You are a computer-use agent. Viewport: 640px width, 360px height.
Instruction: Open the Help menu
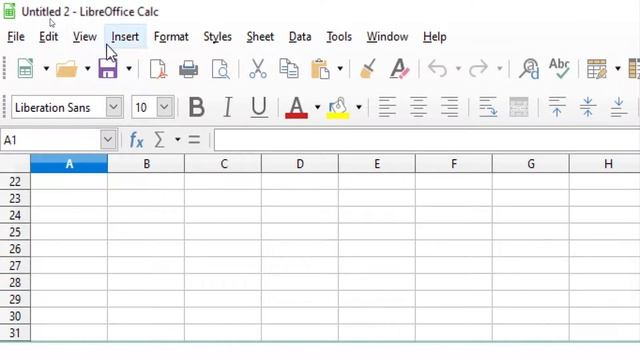point(435,37)
